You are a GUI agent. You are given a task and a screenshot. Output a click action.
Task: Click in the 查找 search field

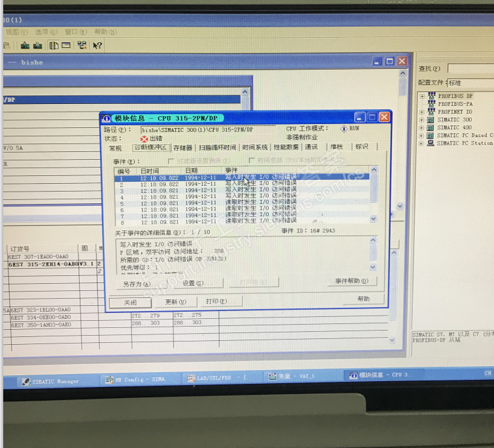(471, 68)
